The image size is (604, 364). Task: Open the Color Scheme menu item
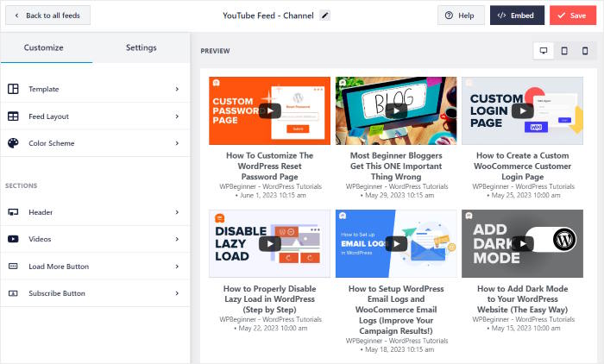pos(95,143)
